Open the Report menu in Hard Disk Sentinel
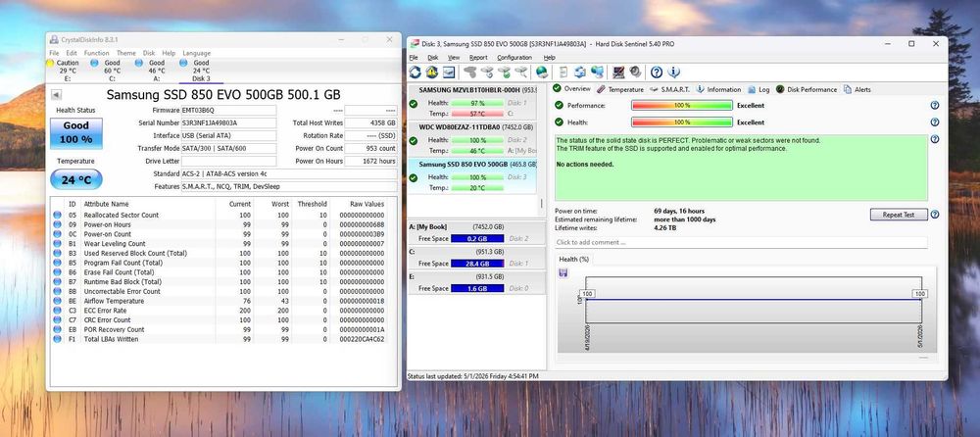 478,58
